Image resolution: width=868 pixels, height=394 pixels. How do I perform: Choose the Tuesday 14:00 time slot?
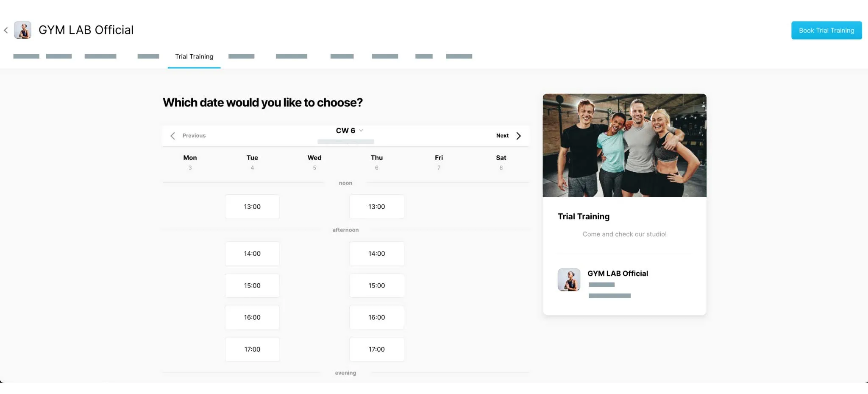click(x=252, y=254)
